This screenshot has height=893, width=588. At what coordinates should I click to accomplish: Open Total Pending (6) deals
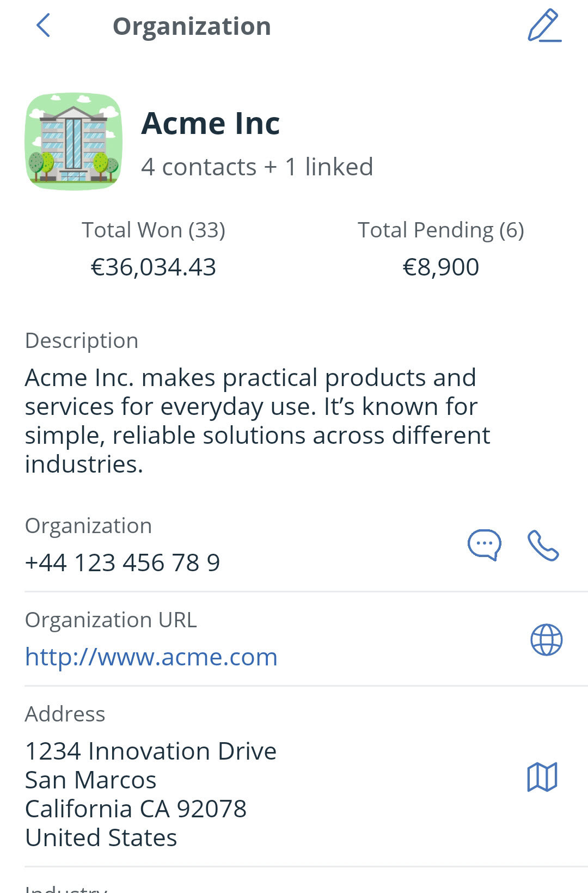(x=440, y=230)
